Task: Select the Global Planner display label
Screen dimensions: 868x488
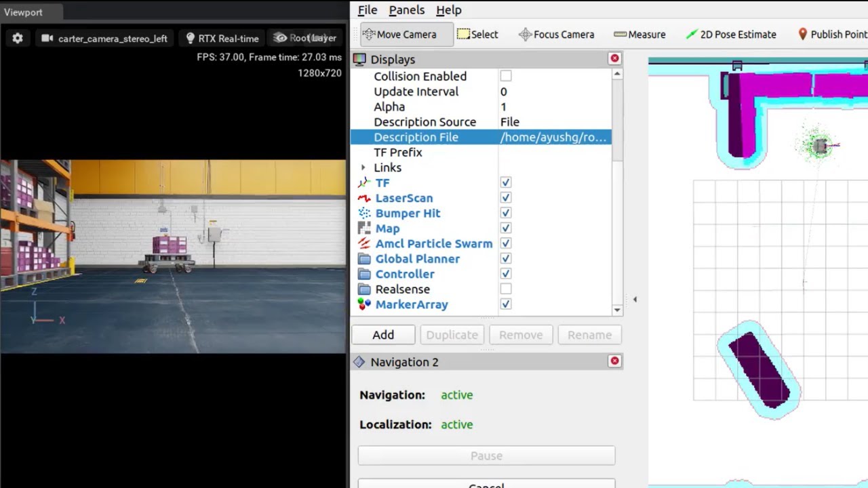Action: pyautogui.click(x=418, y=259)
